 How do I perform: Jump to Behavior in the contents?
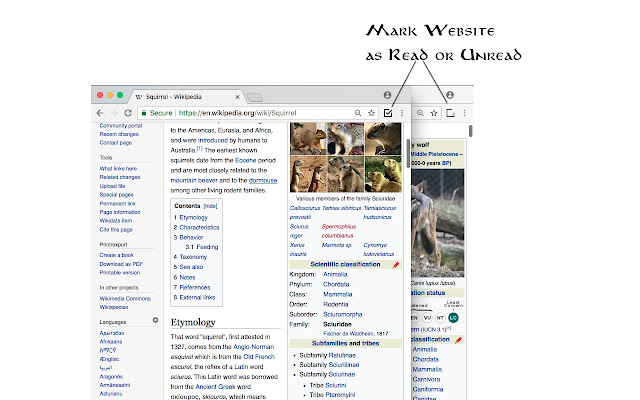click(191, 237)
